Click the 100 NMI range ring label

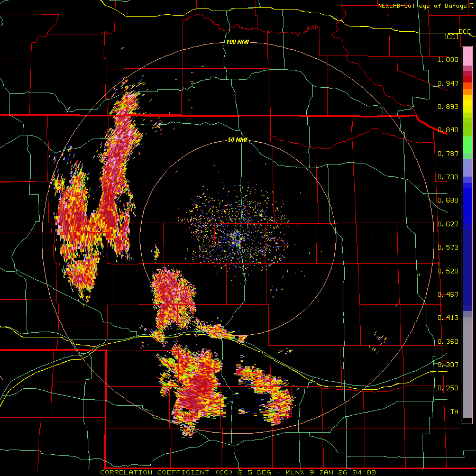(x=237, y=42)
